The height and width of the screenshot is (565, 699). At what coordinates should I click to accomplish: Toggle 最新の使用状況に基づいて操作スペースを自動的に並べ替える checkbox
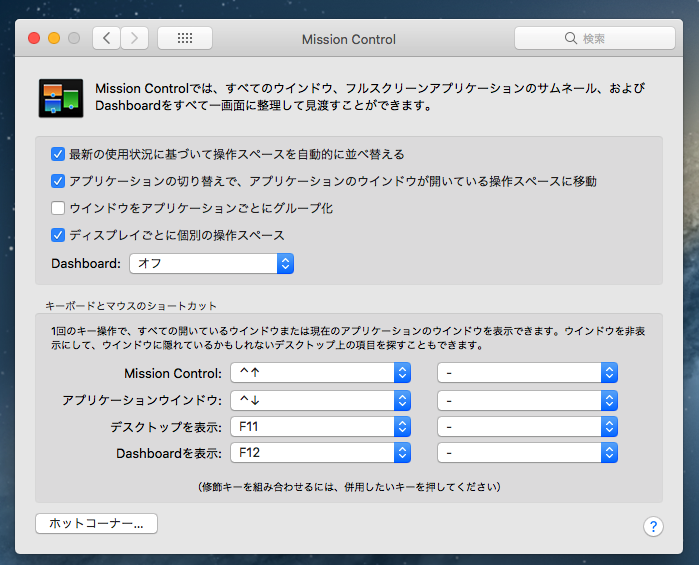(58, 154)
